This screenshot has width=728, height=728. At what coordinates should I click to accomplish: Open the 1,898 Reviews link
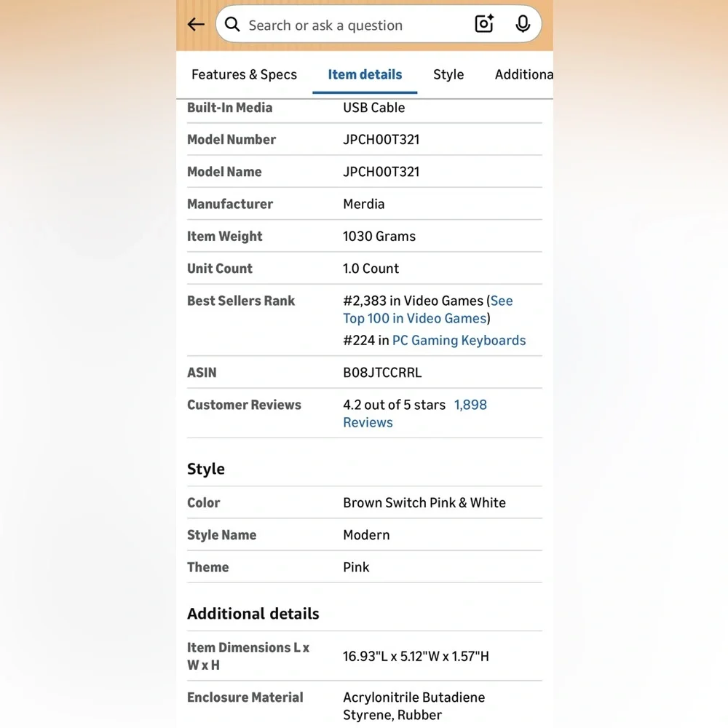pyautogui.click(x=415, y=414)
